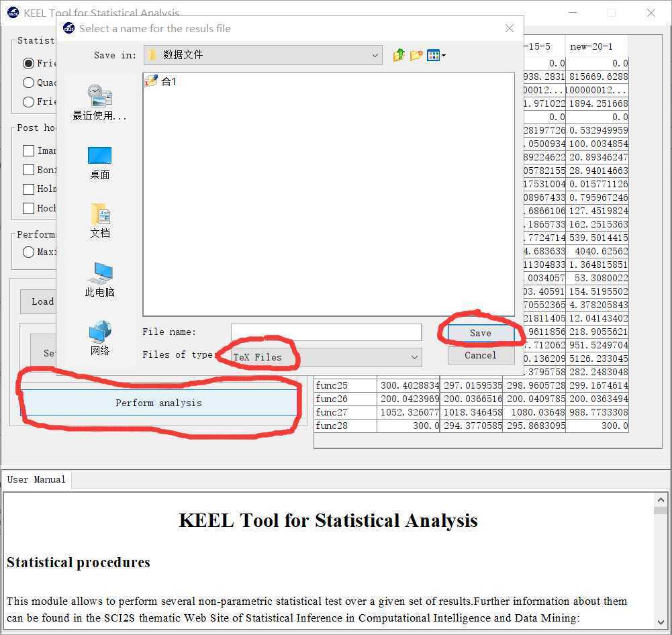Screen dimensions: 672x635
Task: Click cell 5126.233045 in the table
Action: pos(597,358)
